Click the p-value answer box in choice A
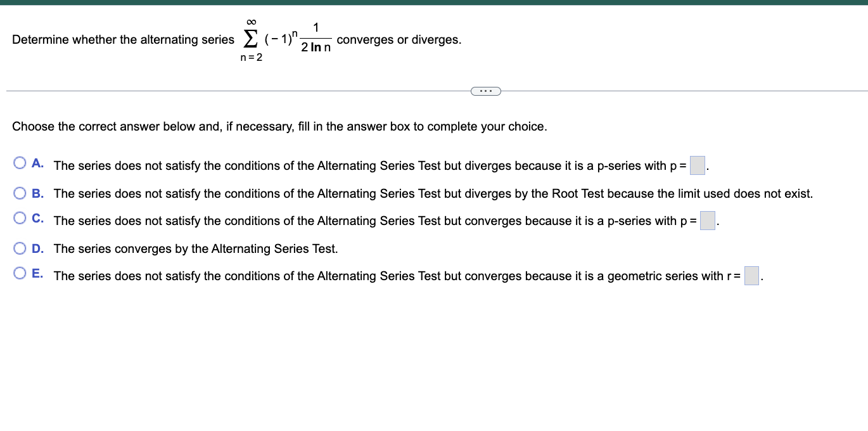Image resolution: width=868 pixels, height=431 pixels. (697, 165)
